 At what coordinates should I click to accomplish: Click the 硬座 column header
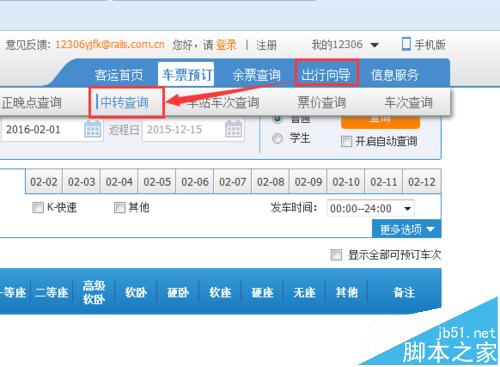pyautogui.click(x=262, y=292)
